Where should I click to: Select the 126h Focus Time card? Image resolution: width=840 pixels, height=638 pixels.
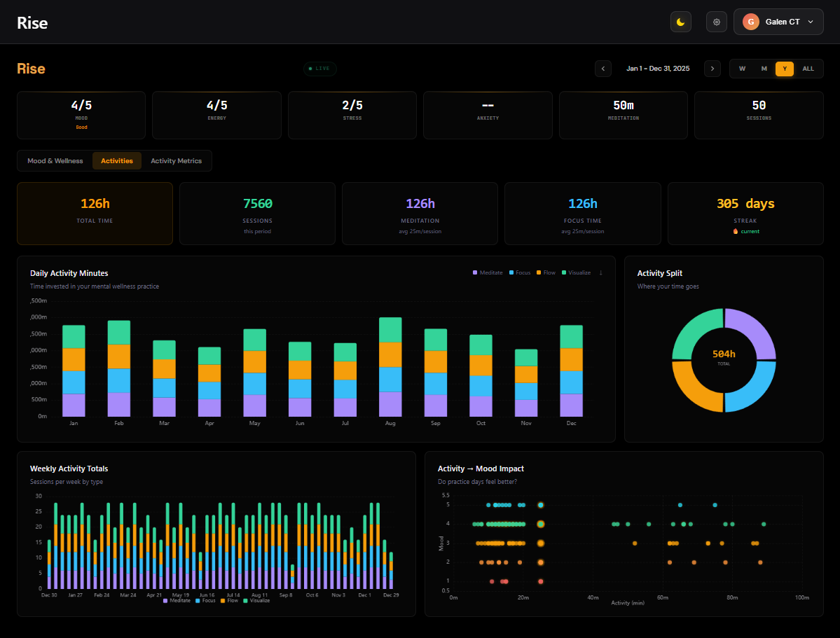click(x=583, y=214)
